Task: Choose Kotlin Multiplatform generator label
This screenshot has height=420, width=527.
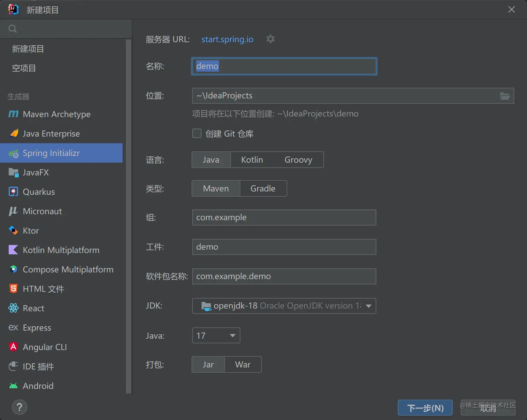Action: pos(61,250)
